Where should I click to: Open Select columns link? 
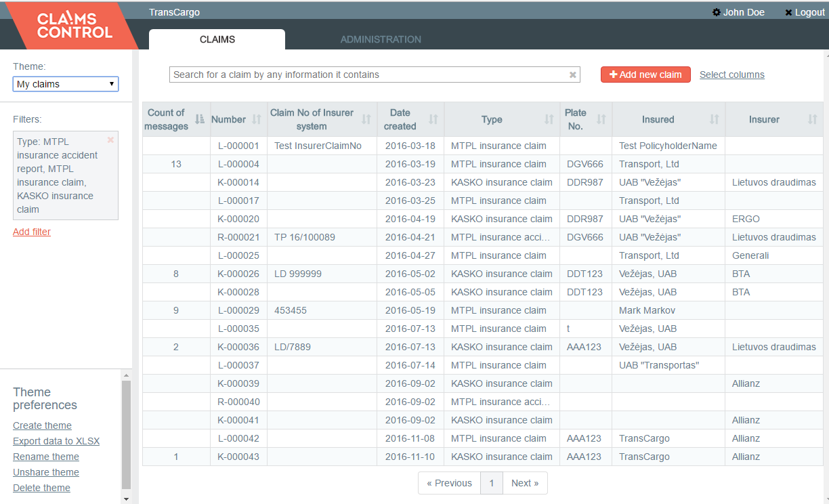point(732,75)
